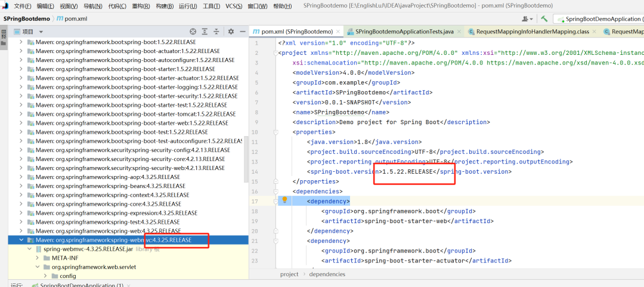The height and width of the screenshot is (287, 644).
Task: Click the project breadcrumb below editor
Action: click(289, 274)
